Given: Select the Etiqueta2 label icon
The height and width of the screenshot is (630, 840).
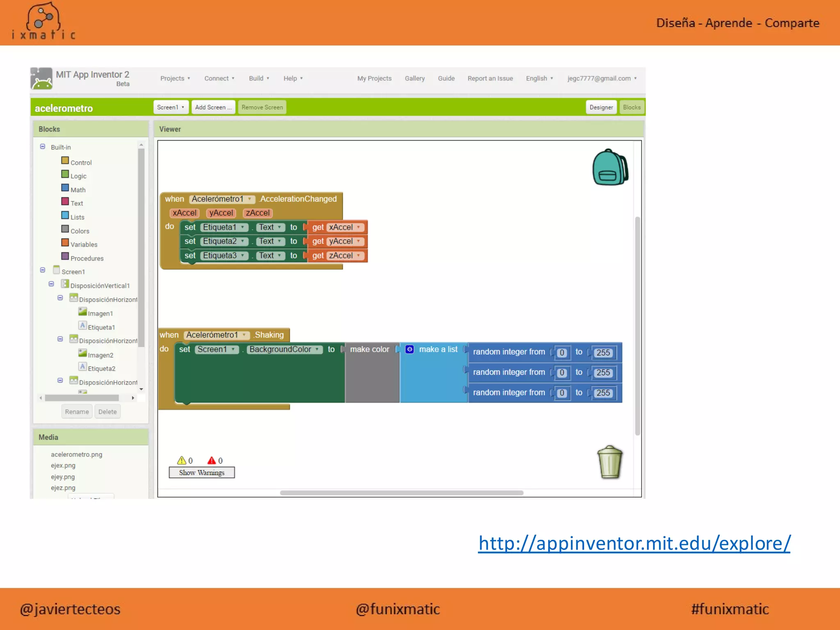Looking at the screenshot, I should click(x=82, y=367).
